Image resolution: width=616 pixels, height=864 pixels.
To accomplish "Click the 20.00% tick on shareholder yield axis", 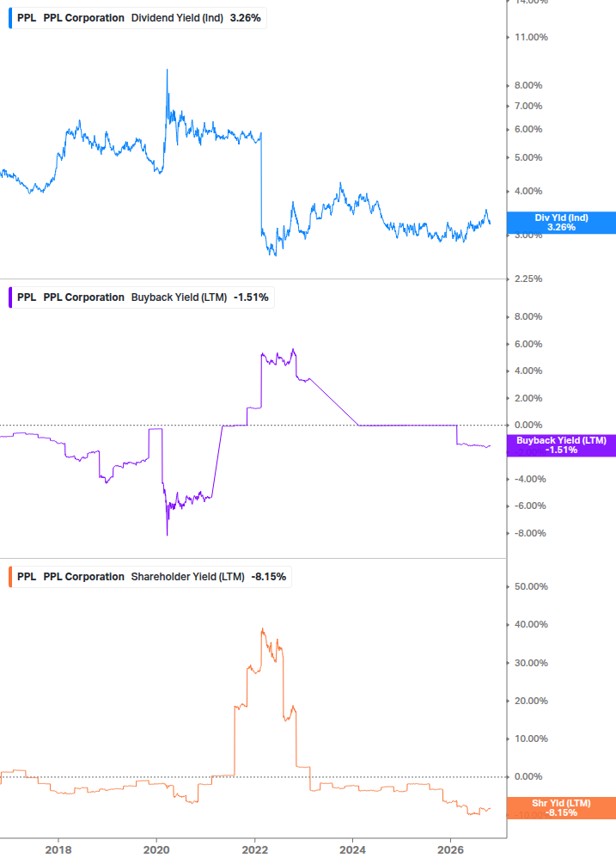I will coord(531,701).
